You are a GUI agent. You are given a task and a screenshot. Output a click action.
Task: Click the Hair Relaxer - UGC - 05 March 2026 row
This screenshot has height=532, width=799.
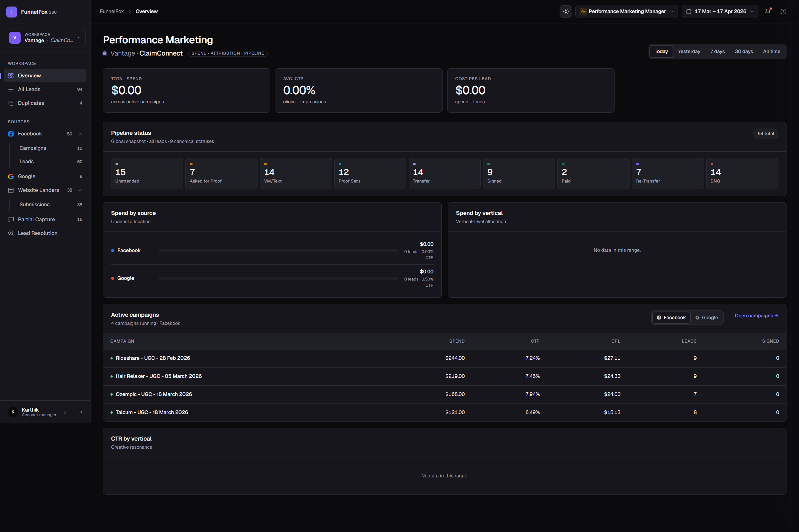[x=444, y=376]
